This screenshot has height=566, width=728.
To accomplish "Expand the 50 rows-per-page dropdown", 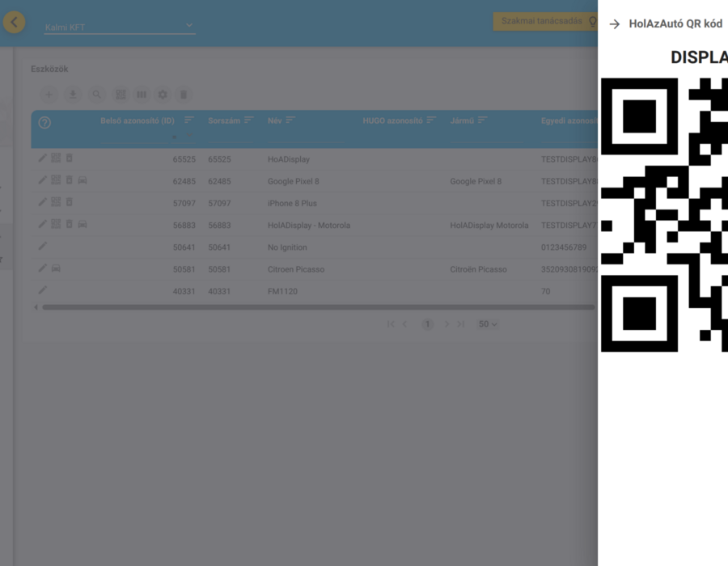I will (x=488, y=324).
